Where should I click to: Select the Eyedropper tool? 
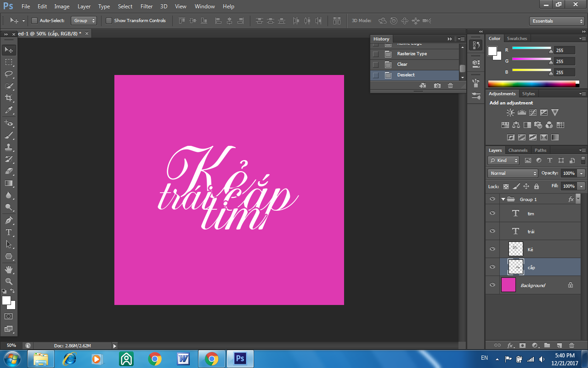9,110
